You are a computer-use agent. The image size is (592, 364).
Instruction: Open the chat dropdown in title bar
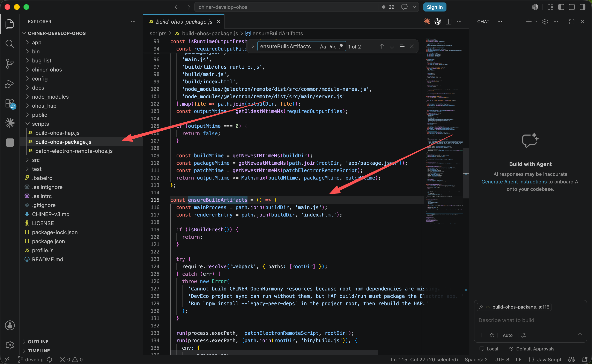[414, 7]
